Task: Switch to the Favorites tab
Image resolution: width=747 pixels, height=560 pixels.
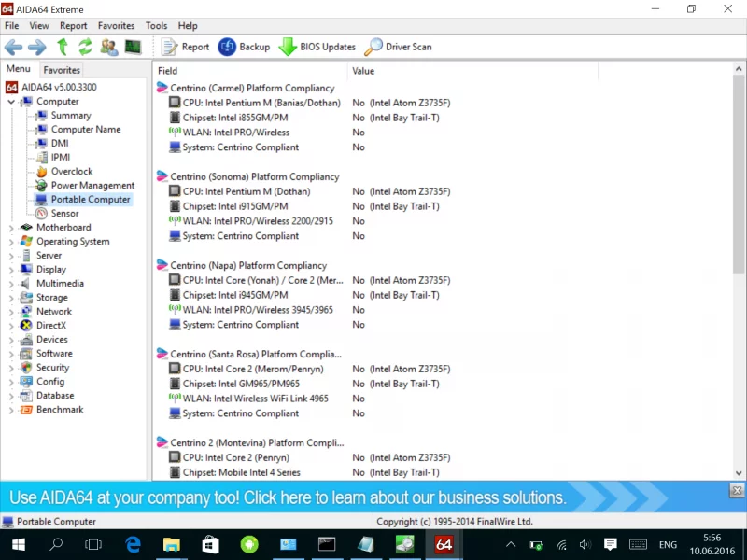Action: [62, 70]
